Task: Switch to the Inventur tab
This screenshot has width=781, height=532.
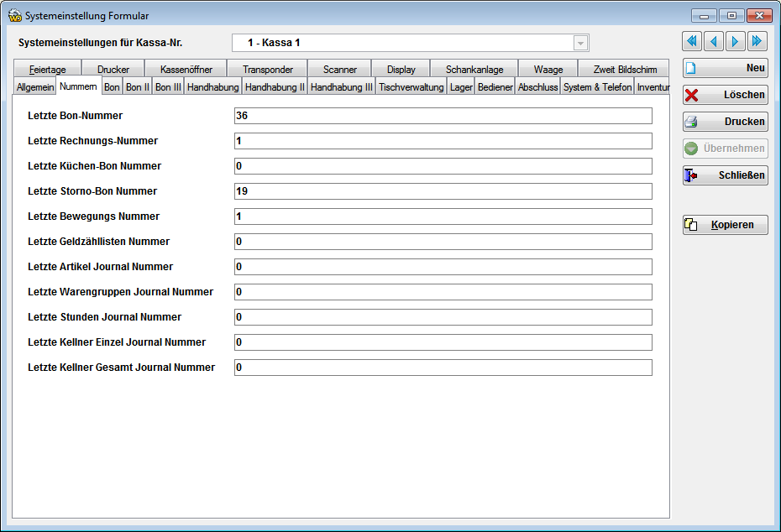Action: [652, 87]
